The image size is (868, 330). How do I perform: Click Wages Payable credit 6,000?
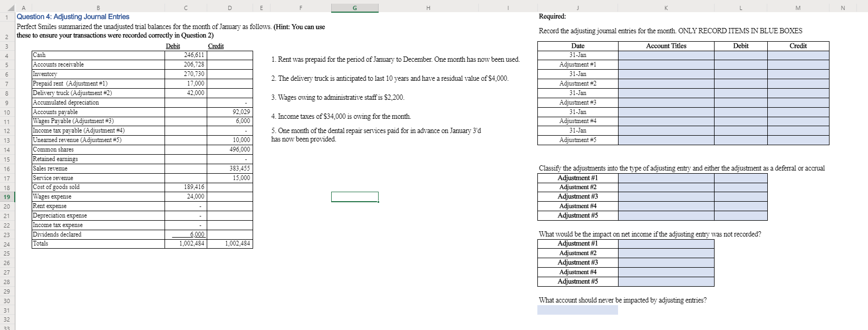pos(243,121)
